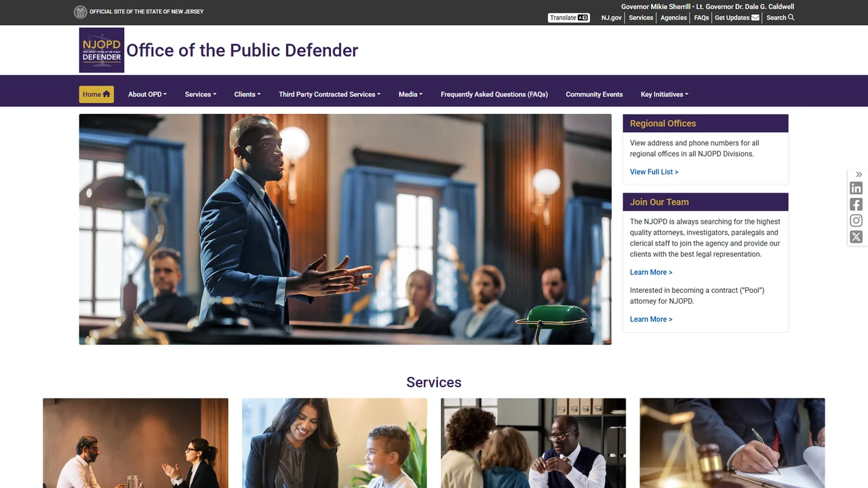Expand Third Party Contracted Services dropdown
The width and height of the screenshot is (868, 488).
[330, 94]
